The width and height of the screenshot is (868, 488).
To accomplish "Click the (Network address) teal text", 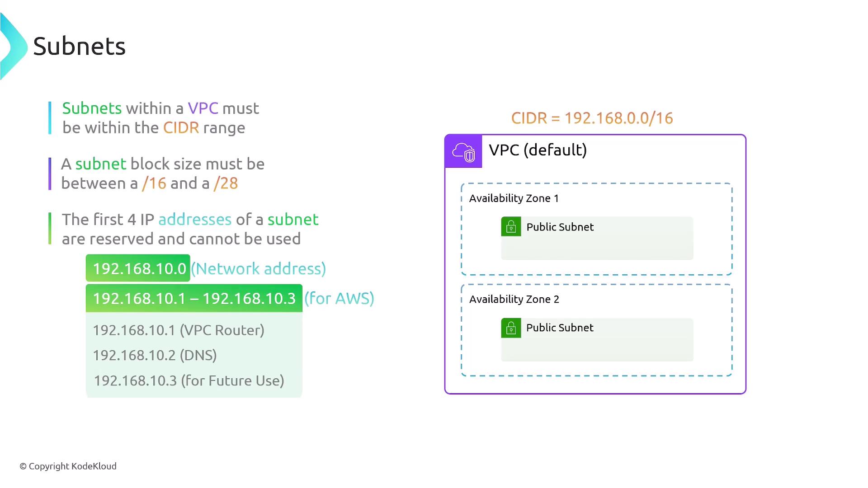I will coord(258,269).
